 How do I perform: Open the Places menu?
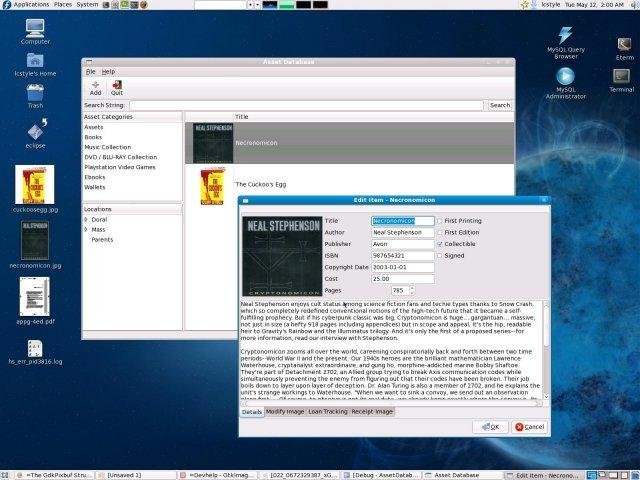click(63, 4)
